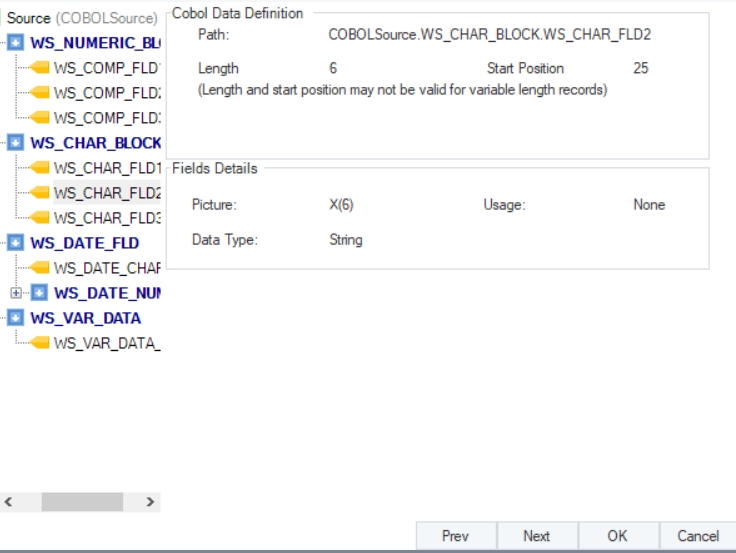
Task: Select the WS_COMP_FLD2 tree label
Action: (x=107, y=93)
